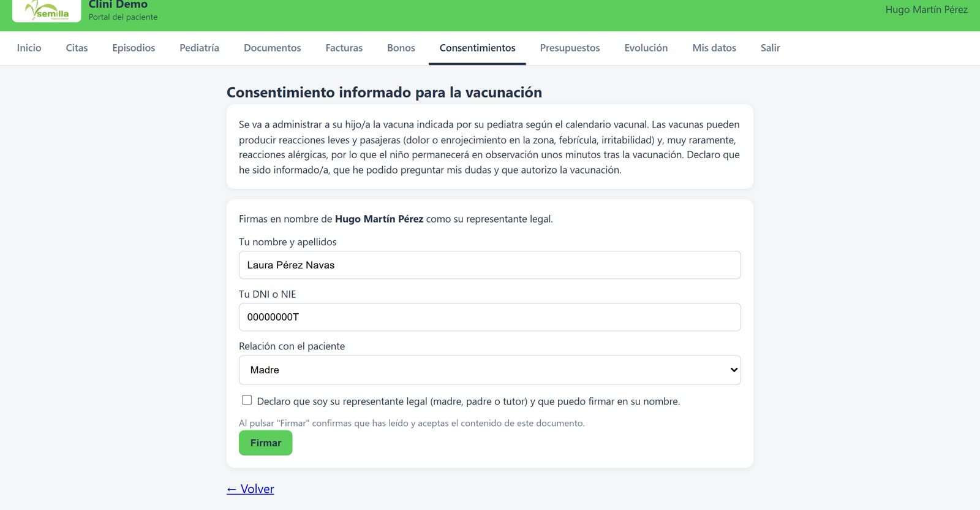Select the Consentimientos tab
This screenshot has height=510, width=980.
tap(477, 48)
